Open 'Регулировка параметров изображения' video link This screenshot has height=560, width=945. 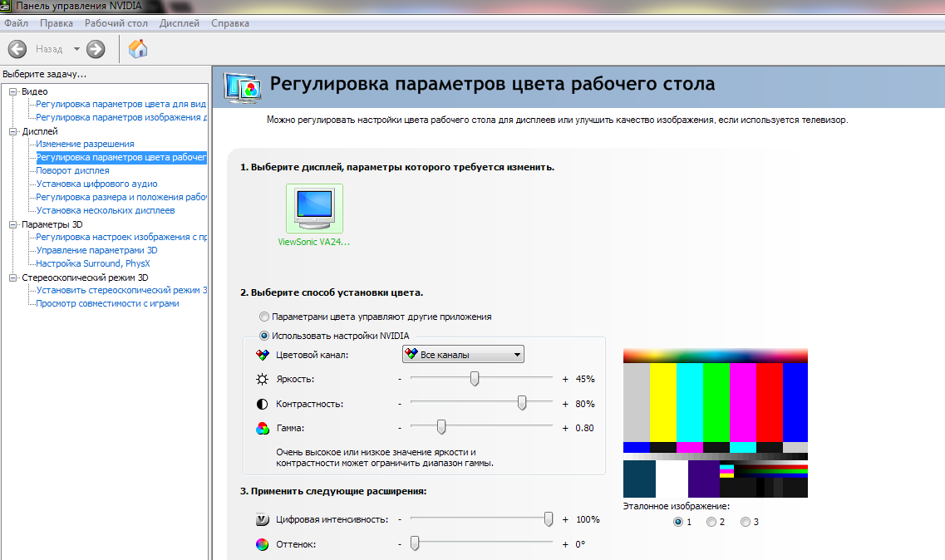[121, 117]
